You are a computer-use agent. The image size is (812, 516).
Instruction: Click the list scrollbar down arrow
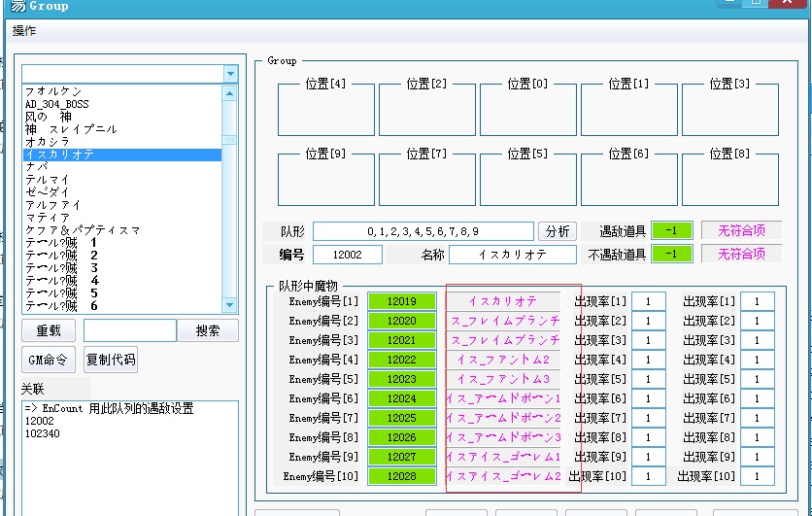click(x=230, y=305)
